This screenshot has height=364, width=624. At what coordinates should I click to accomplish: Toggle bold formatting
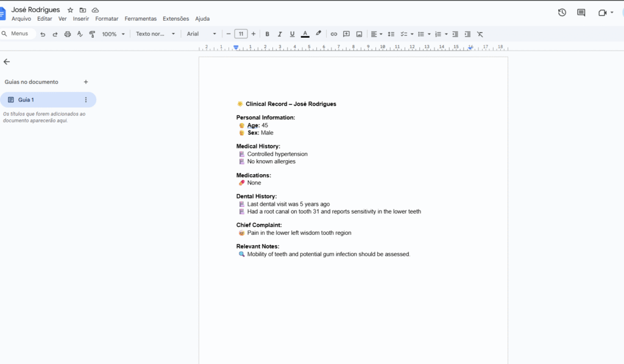267,34
